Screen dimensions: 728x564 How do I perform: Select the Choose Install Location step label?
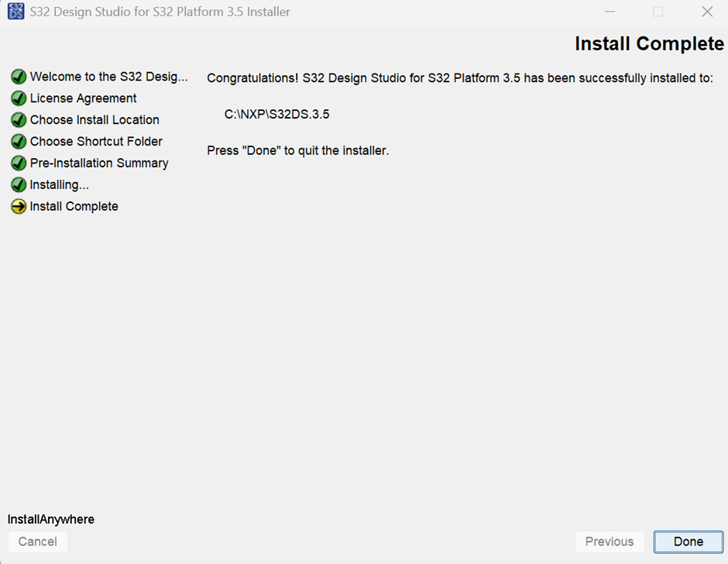point(94,120)
